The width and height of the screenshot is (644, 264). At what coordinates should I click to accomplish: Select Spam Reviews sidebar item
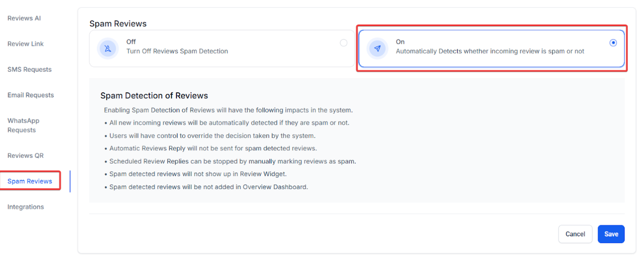[x=30, y=181]
